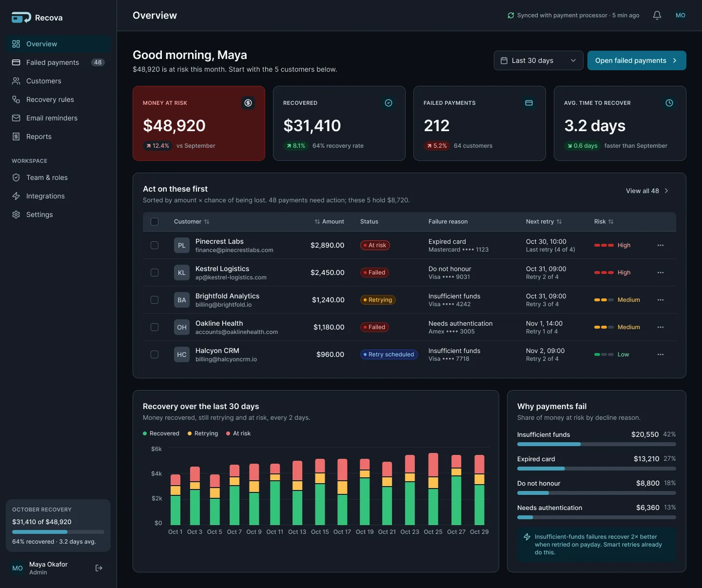The width and height of the screenshot is (702, 588).
Task: Click the Recova logo icon
Action: [21, 18]
